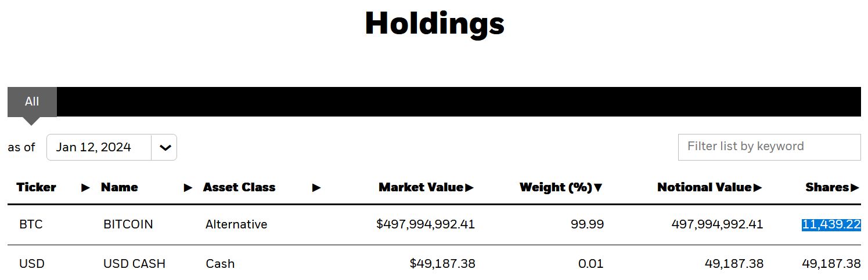The width and height of the screenshot is (868, 280).
Task: Click the Alternative asset class cell
Action: [x=236, y=224]
